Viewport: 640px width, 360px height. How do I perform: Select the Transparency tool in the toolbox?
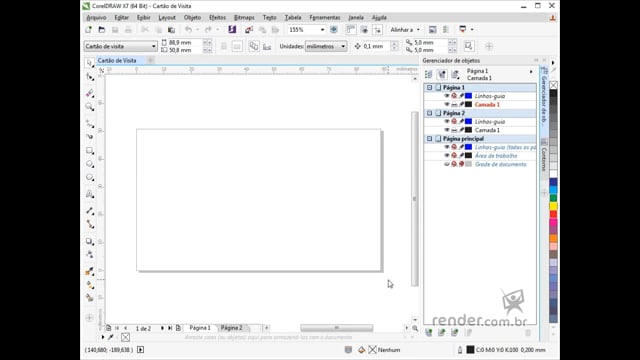(90, 254)
